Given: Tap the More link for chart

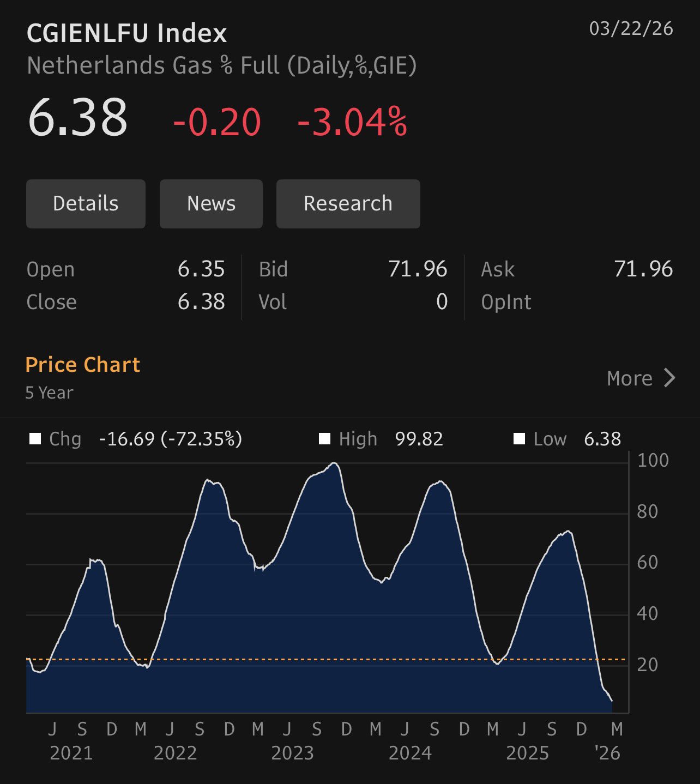Looking at the screenshot, I should click(630, 378).
